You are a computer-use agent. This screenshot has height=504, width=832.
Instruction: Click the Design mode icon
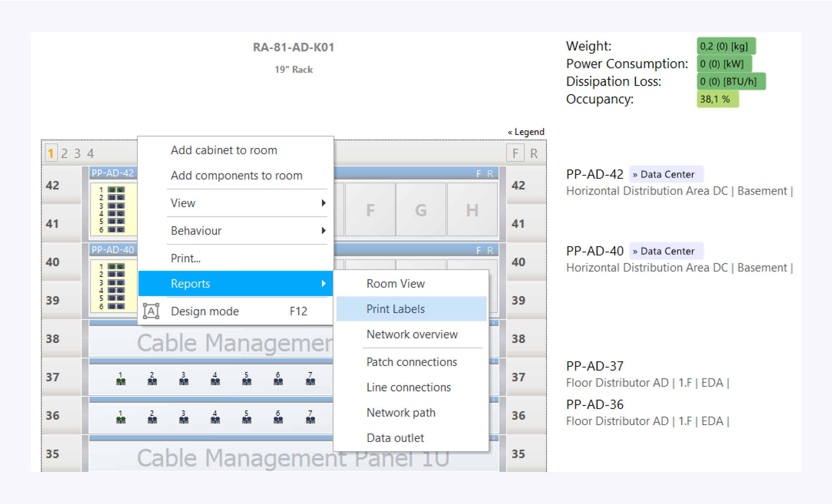(x=151, y=311)
